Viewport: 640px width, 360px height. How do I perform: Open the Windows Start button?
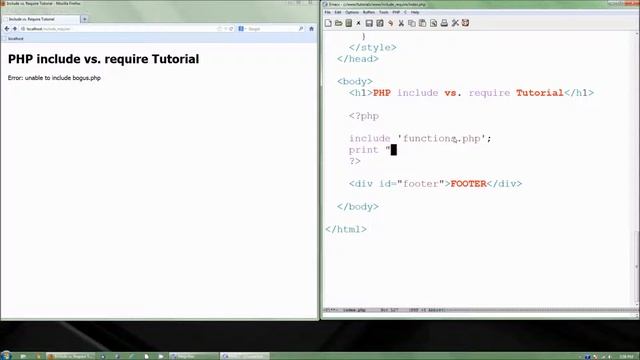6,356
